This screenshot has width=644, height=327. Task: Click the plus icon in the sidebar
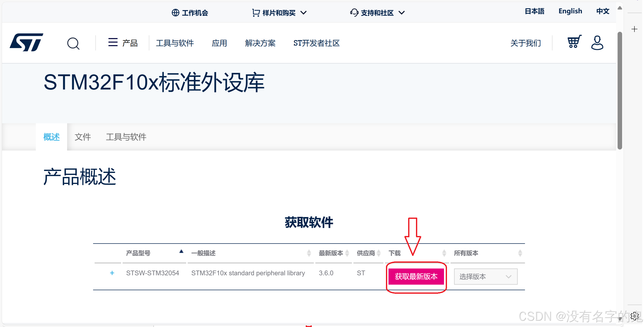634,29
